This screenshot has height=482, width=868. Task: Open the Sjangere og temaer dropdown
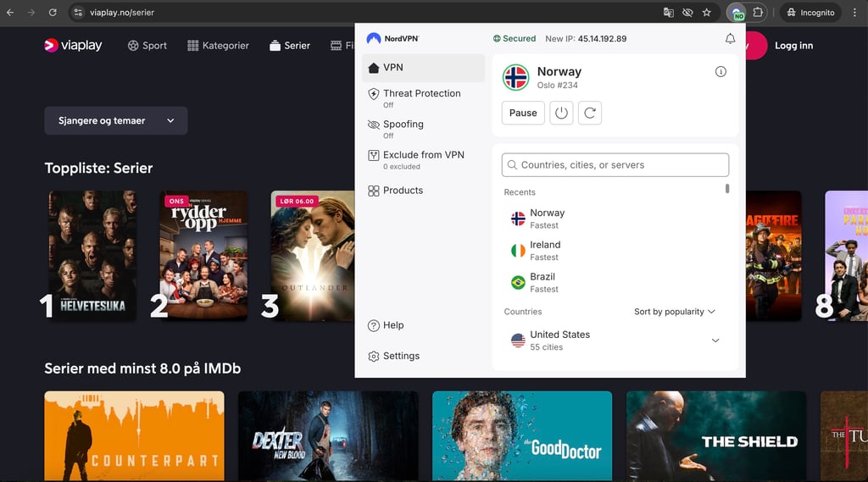point(115,120)
